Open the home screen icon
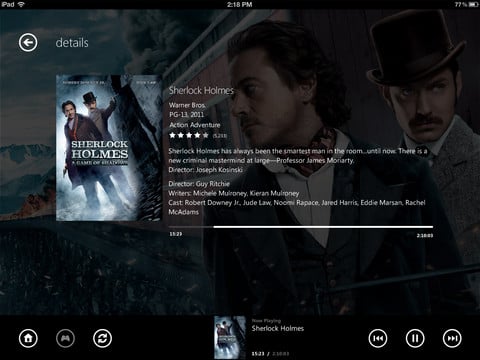 28,338
